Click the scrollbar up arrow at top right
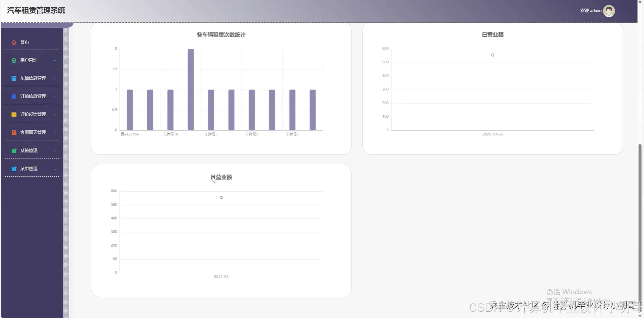 [640, 2]
